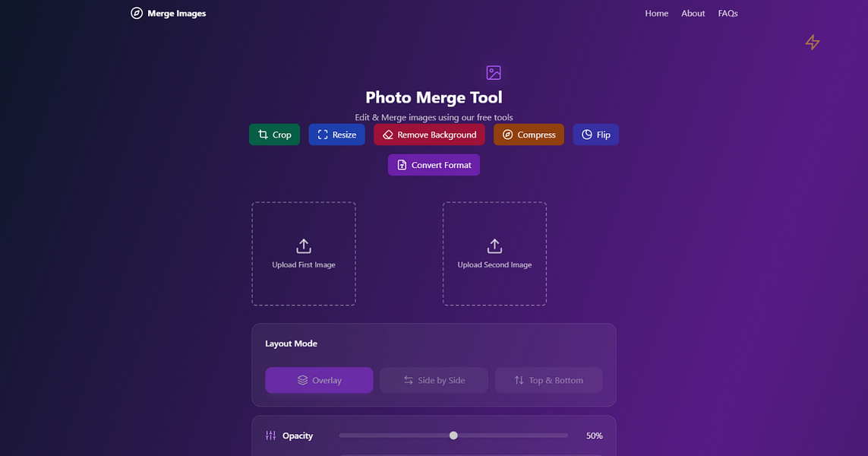This screenshot has height=456, width=868.
Task: Enable Top & Bottom layout mode
Action: (548, 380)
